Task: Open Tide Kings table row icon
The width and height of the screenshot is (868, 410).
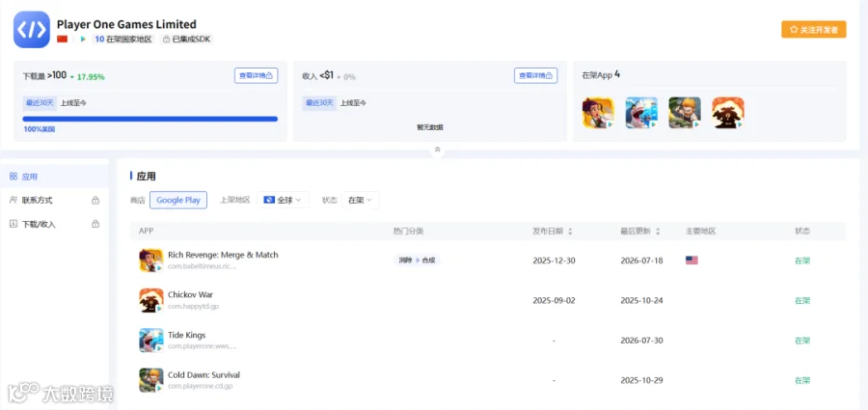Action: pos(151,341)
